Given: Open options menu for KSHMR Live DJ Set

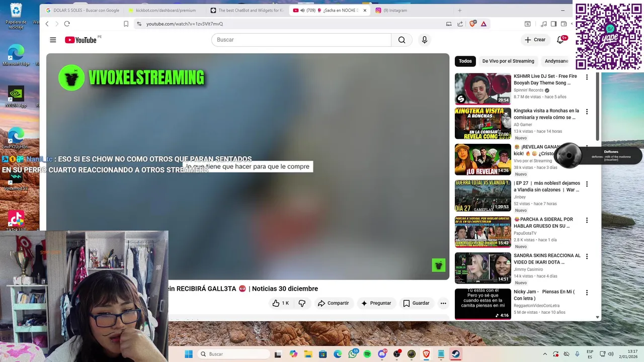Looking at the screenshot, I should coord(587,77).
